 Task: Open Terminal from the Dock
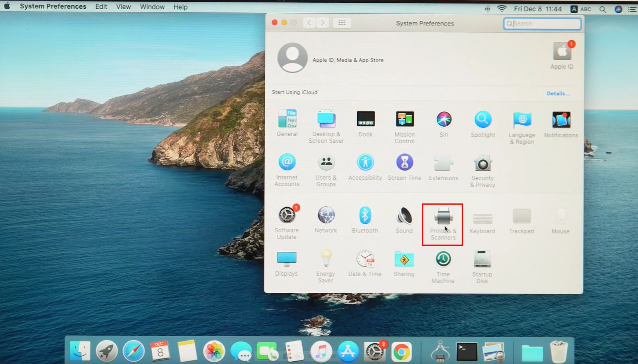(467, 352)
